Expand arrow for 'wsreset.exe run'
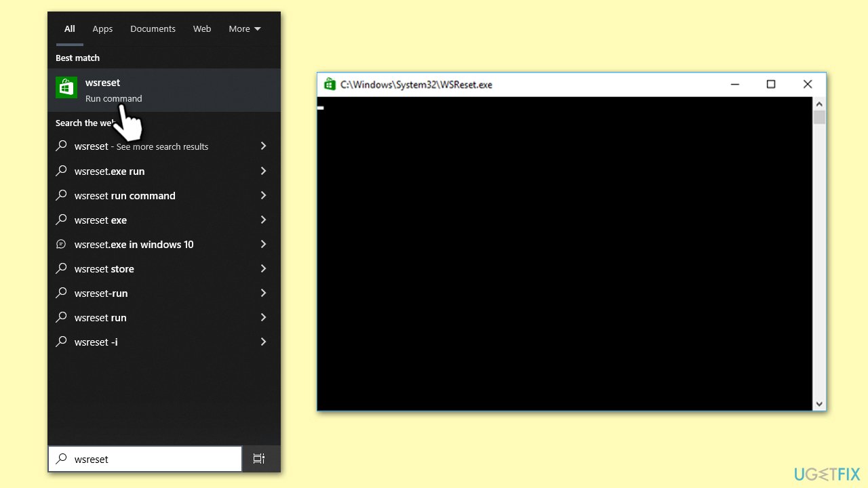The image size is (868, 488). coord(263,171)
